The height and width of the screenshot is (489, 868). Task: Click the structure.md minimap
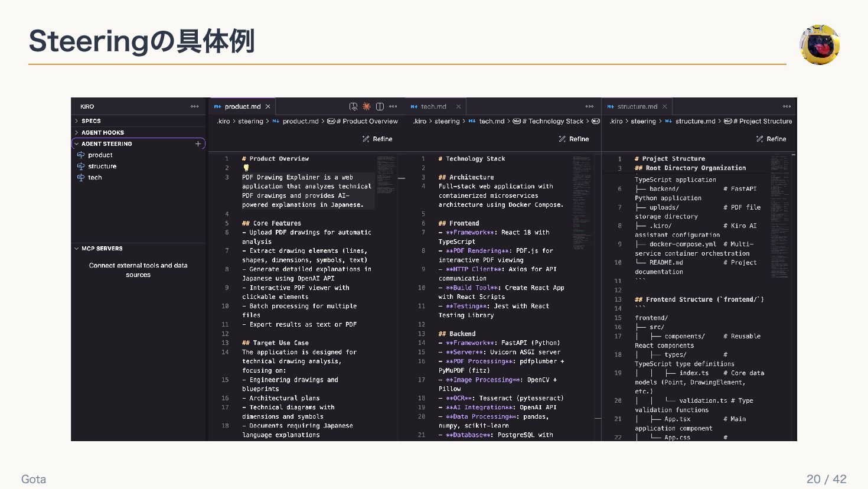779,216
